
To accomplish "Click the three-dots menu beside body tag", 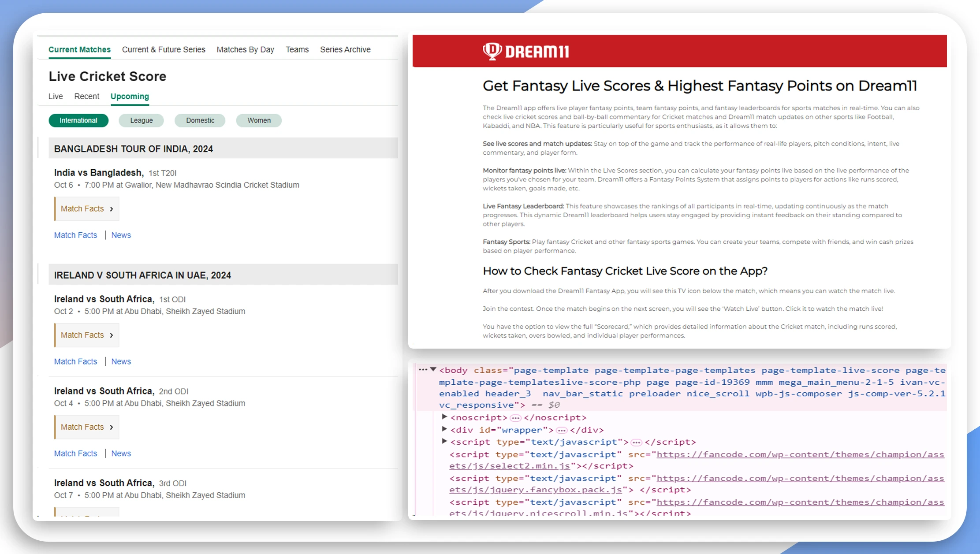I will [x=423, y=369].
